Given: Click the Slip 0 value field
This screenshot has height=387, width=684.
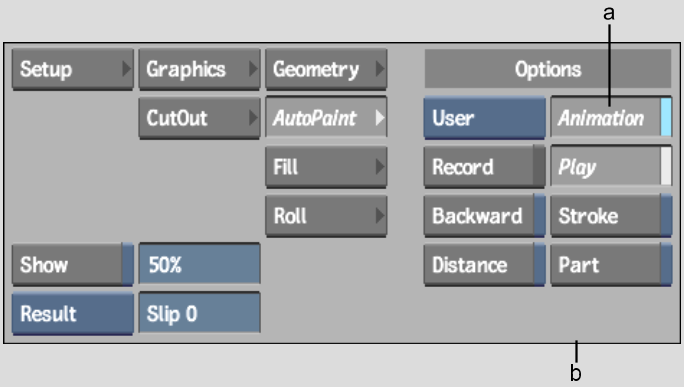Looking at the screenshot, I should 199,313.
